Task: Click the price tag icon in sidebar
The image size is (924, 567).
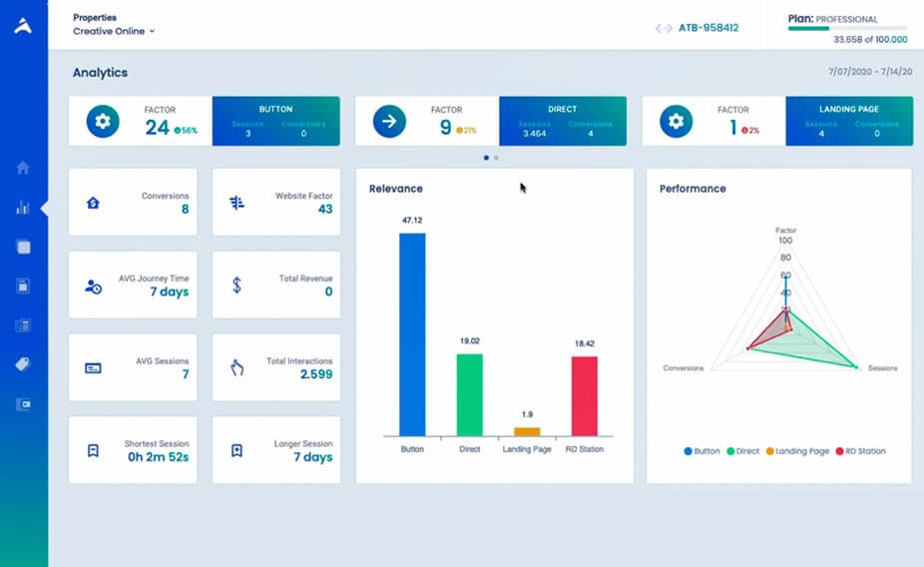Action: click(23, 364)
